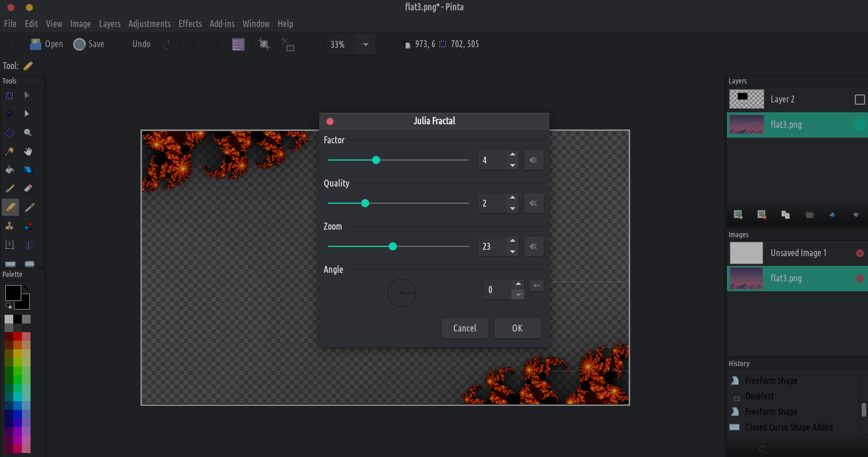Show Layer 2 via its visibility checkbox
The height and width of the screenshot is (457, 868).
pos(859,100)
